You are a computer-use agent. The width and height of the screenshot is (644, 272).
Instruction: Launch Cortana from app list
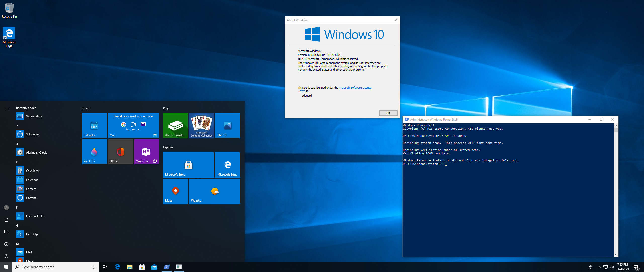(45, 198)
